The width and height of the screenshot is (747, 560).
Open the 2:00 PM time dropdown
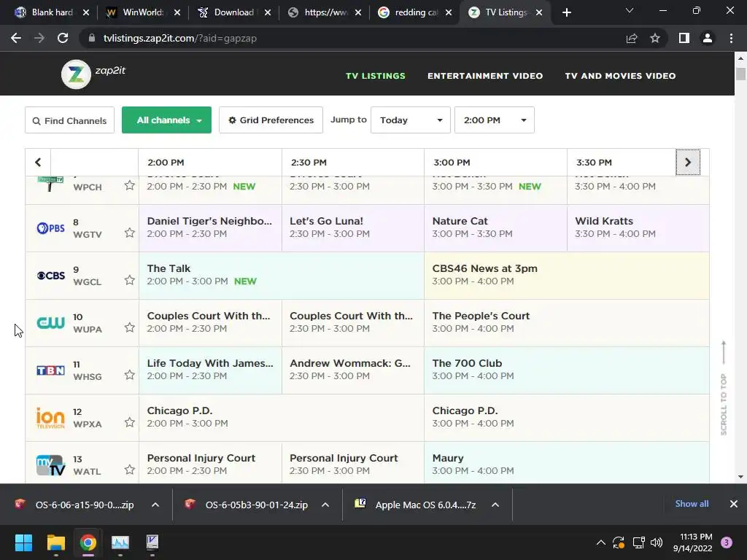click(495, 120)
